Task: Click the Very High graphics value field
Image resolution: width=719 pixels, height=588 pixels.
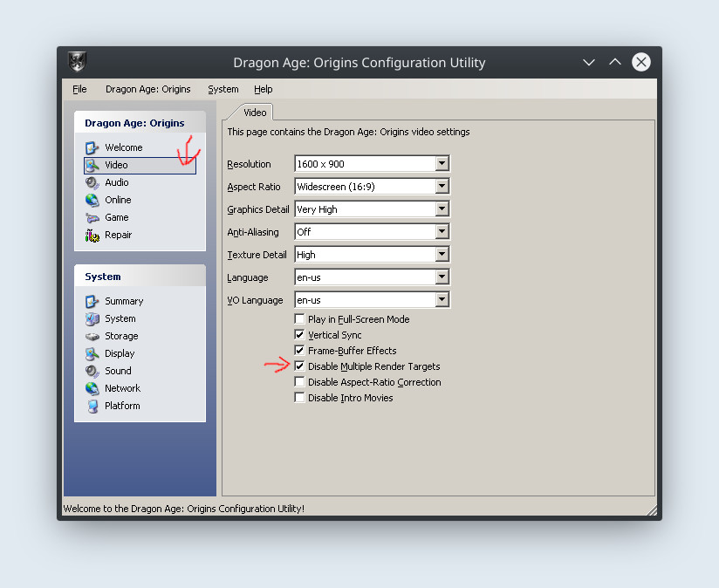Action: [366, 209]
